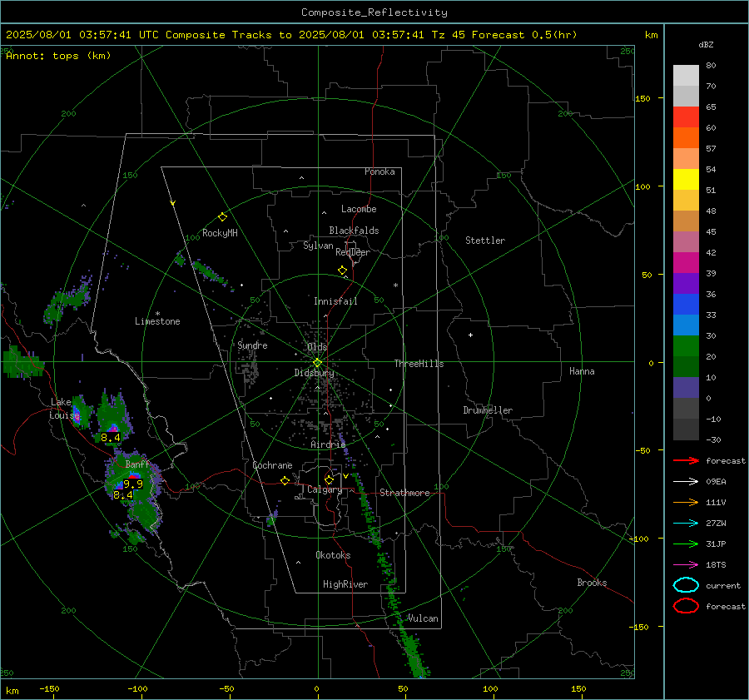Click the green 31JP arrow legend icon
Viewport: 749px width, 700px height.
point(686,544)
